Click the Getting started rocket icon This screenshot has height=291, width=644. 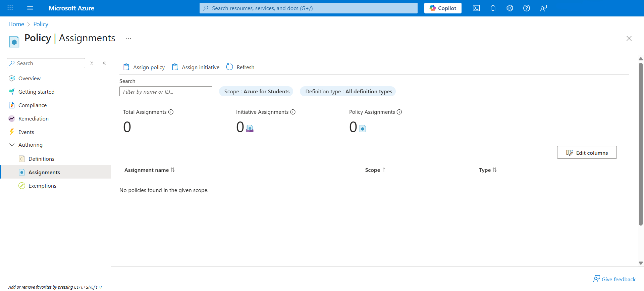point(12,92)
